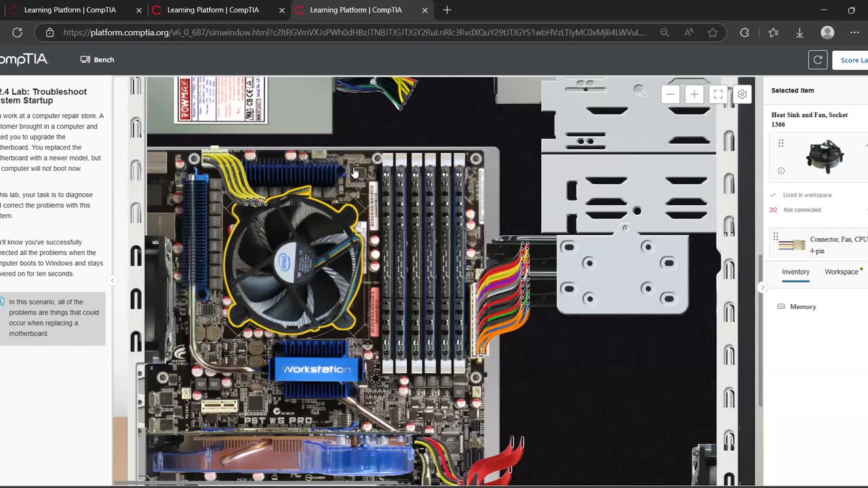Viewport: 868px width, 488px height.
Task: Open a new browser tab
Action: pyautogui.click(x=447, y=10)
